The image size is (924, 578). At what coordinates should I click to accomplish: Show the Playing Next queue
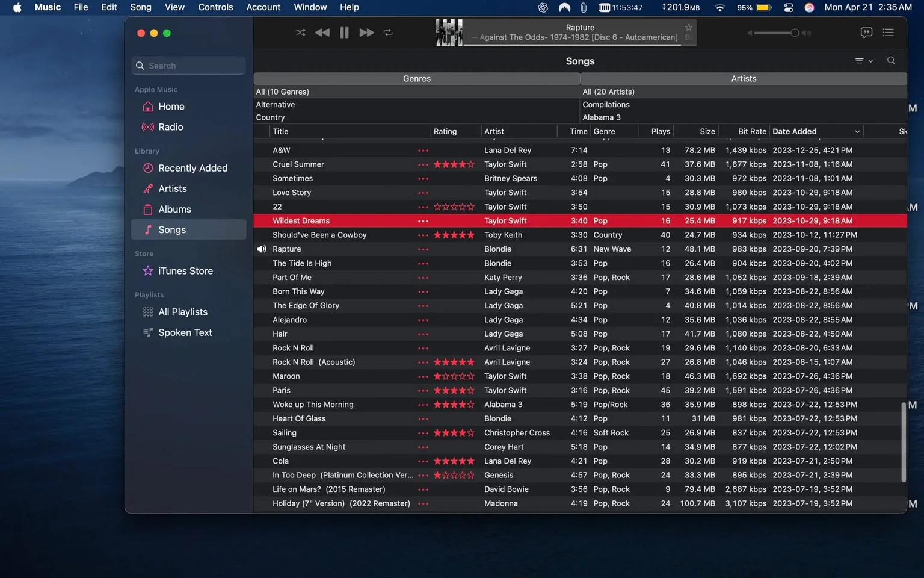pos(888,33)
